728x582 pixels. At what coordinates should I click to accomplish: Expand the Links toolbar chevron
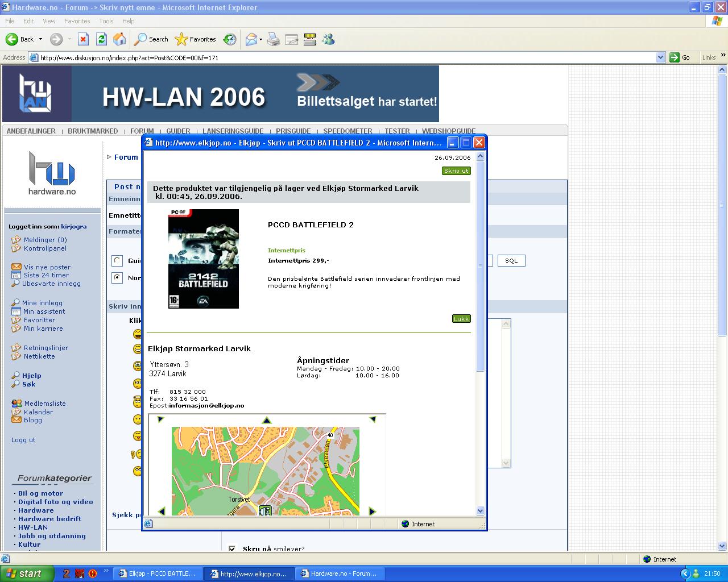(x=723, y=56)
